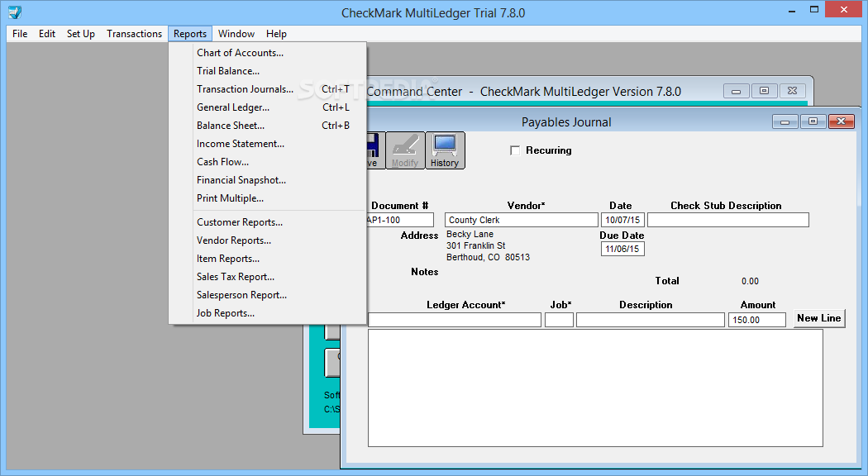Open the Help menu

pos(276,34)
